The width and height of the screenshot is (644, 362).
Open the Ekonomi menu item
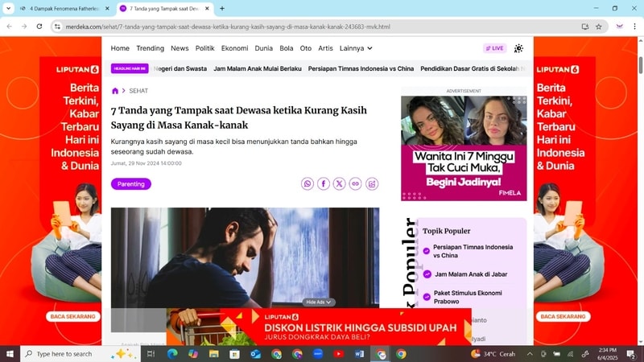coord(234,48)
